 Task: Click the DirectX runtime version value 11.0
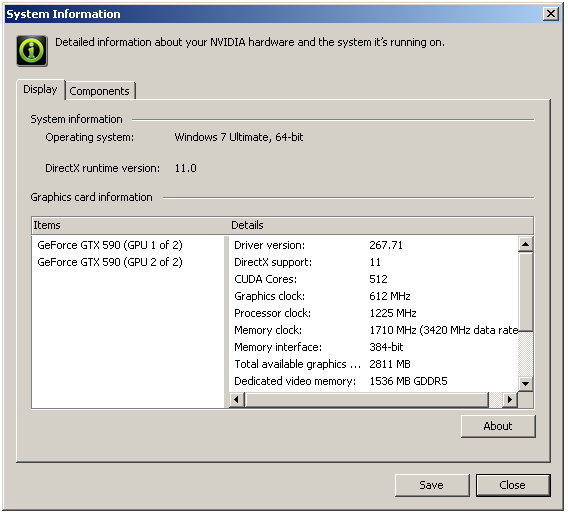pos(185,168)
